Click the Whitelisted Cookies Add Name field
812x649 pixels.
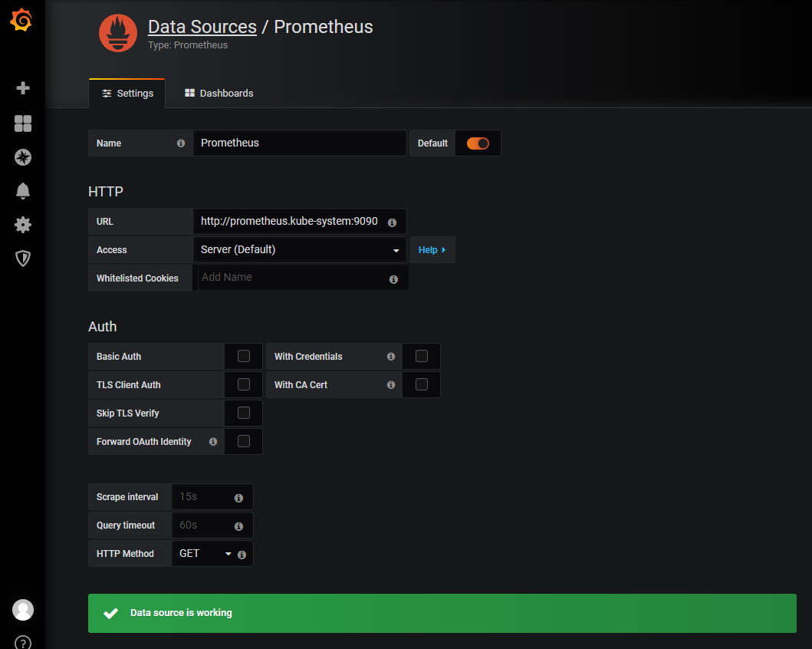[x=302, y=278]
